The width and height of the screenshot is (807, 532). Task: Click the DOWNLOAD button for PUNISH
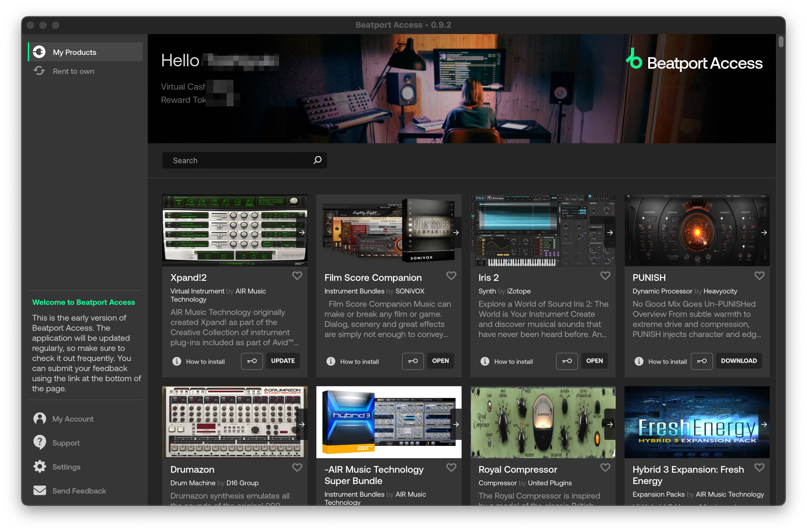point(738,361)
